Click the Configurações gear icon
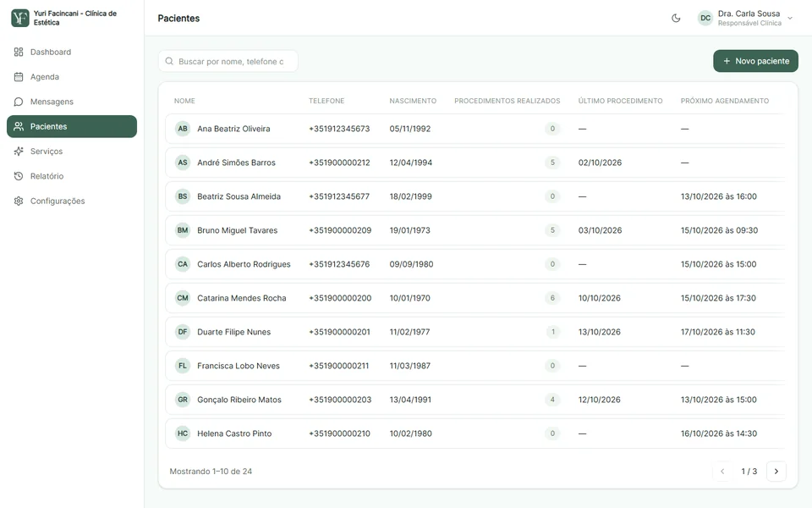 point(19,202)
